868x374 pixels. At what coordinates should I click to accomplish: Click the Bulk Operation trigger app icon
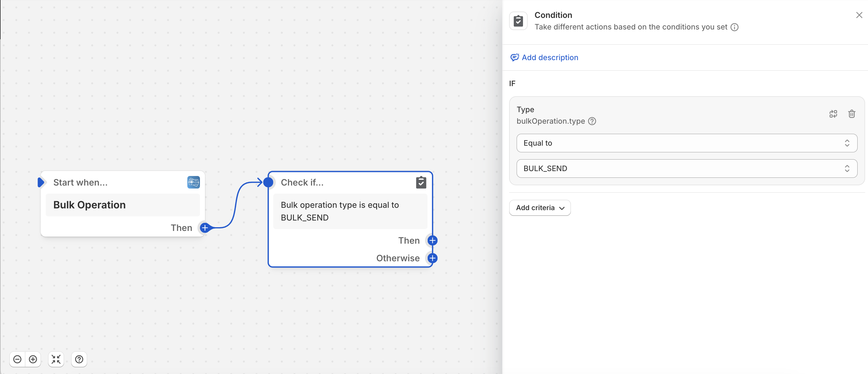(193, 182)
